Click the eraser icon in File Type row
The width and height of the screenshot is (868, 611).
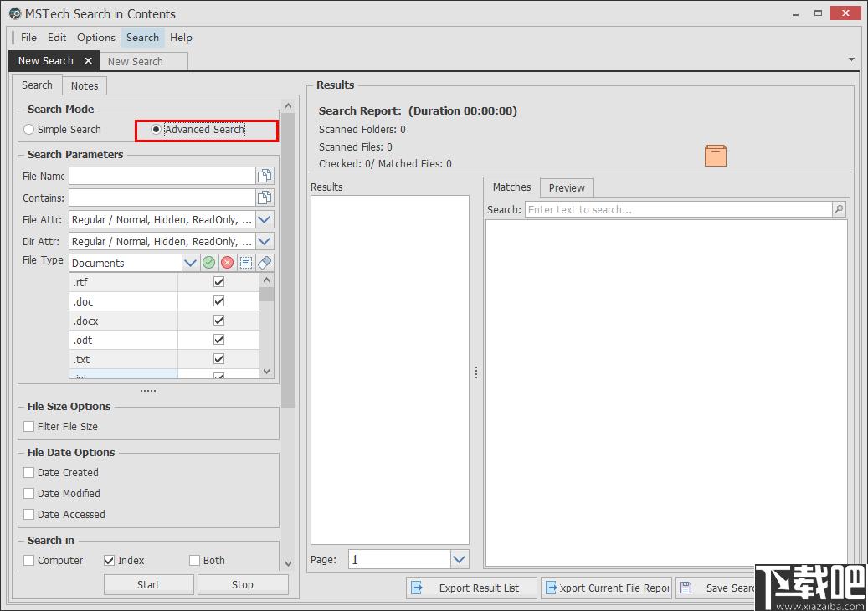(x=265, y=263)
